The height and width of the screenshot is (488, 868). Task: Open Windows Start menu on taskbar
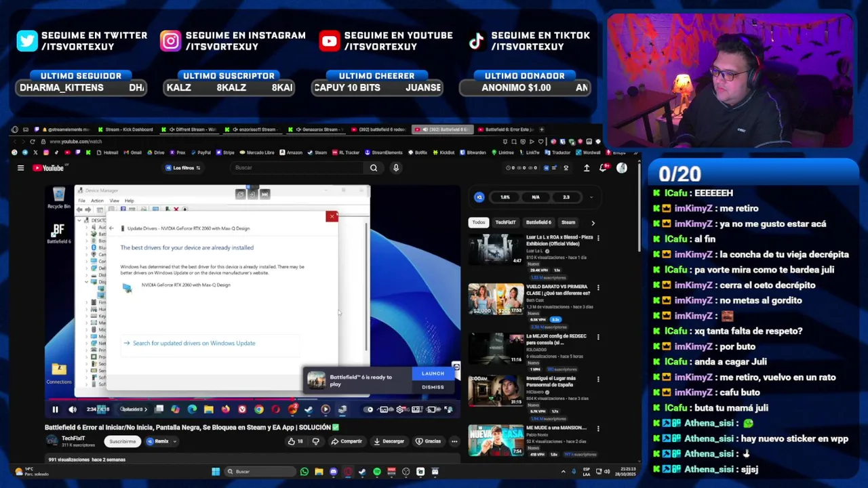pos(216,472)
